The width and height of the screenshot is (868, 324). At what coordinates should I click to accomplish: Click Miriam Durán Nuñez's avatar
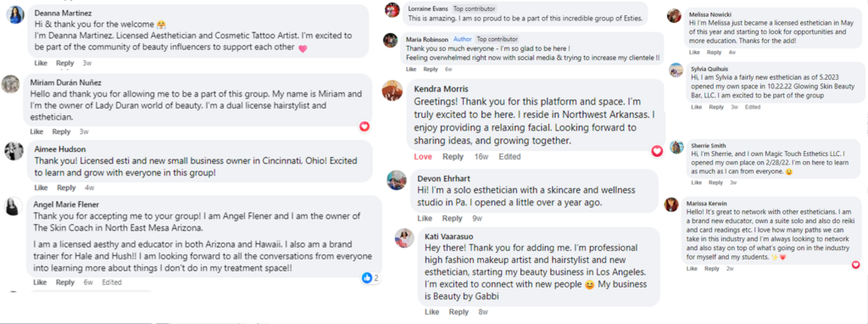[x=11, y=84]
